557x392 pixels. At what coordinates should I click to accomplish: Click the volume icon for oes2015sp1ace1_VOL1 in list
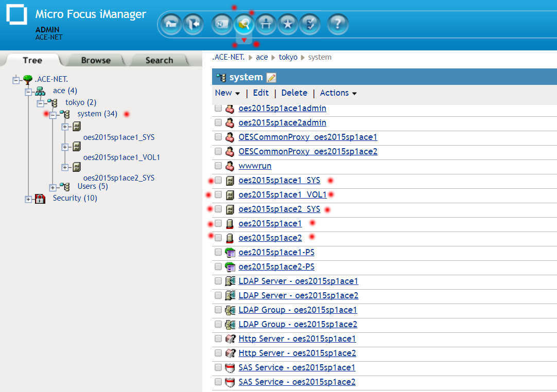(x=230, y=195)
